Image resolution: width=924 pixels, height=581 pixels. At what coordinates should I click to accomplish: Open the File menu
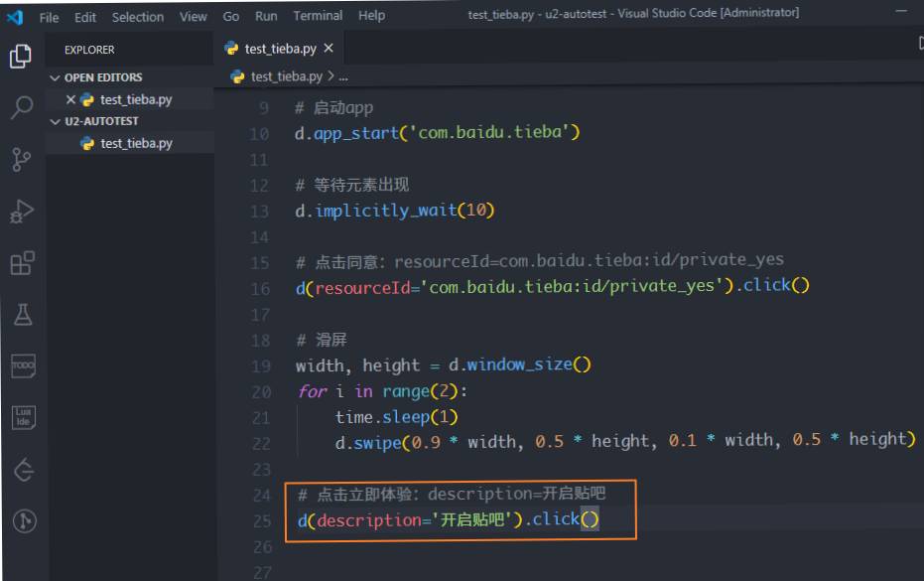[x=49, y=18]
